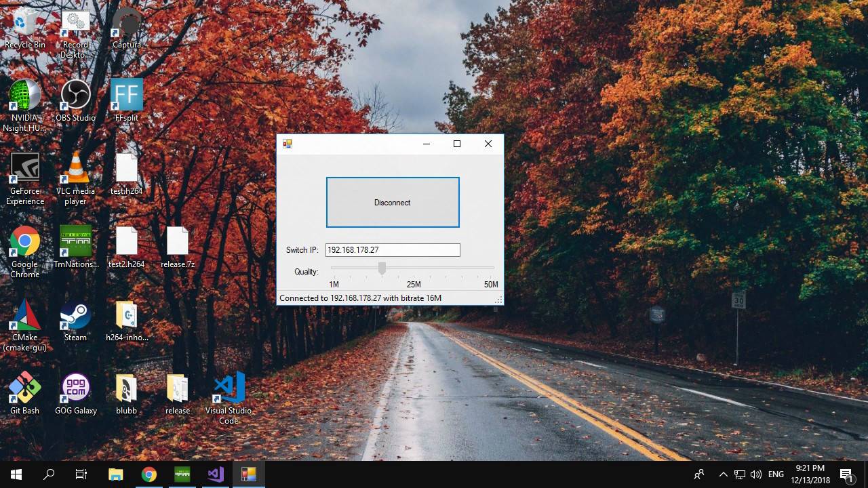This screenshot has width=868, height=488.
Task: Click the Quality slider handle
Action: (382, 269)
